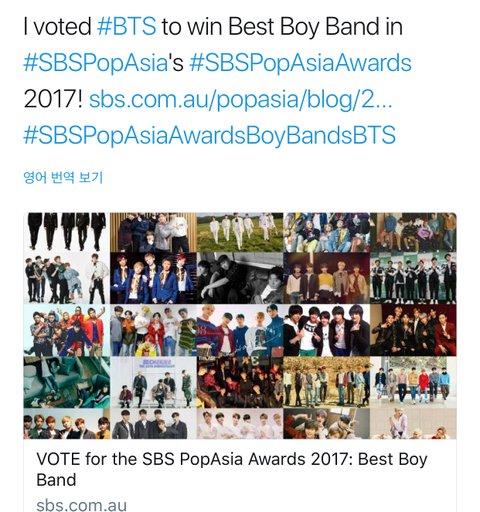Viewport: 480px width, 512px height.
Task: Tap the dark red suits group photo
Action: coord(413,330)
